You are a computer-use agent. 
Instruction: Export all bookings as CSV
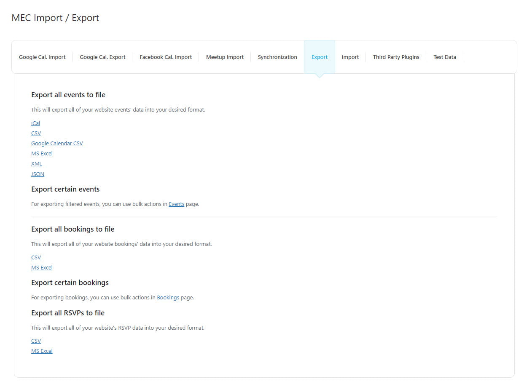[36, 258]
